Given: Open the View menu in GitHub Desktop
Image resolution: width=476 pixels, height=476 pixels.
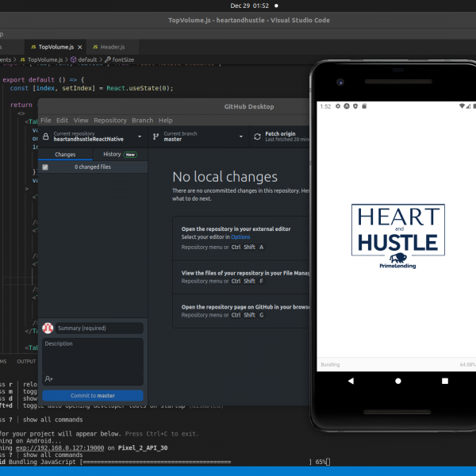Looking at the screenshot, I should (x=81, y=121).
